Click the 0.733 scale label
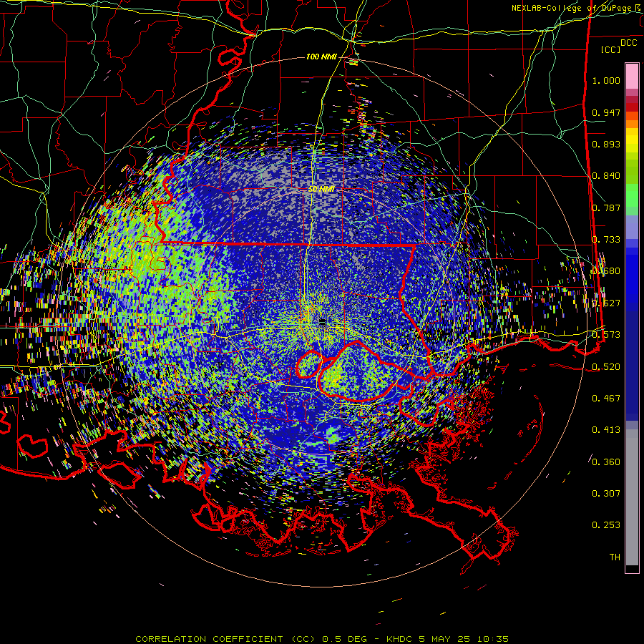Viewport: 644px width, 644px height. tap(606, 240)
